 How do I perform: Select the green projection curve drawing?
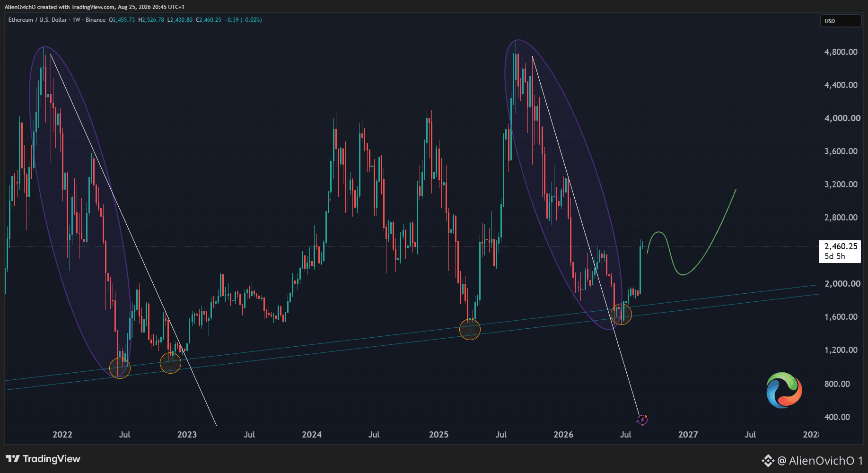pos(692,232)
